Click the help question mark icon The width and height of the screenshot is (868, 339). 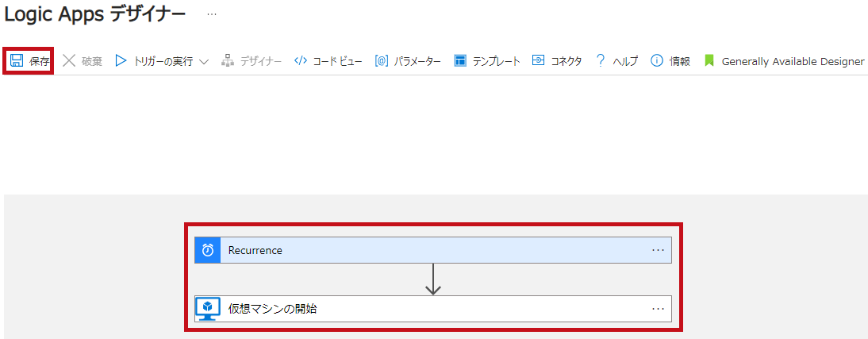pos(601,61)
